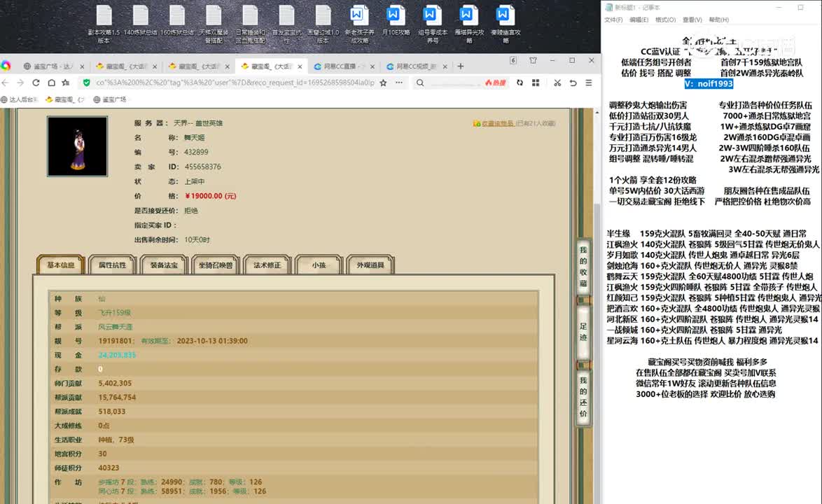Select the 法术修正 tab
This screenshot has height=504, width=822.
[267, 265]
